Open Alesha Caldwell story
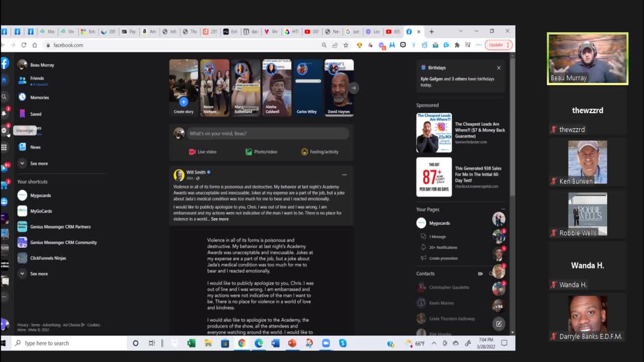The width and height of the screenshot is (644, 362). pyautogui.click(x=277, y=88)
